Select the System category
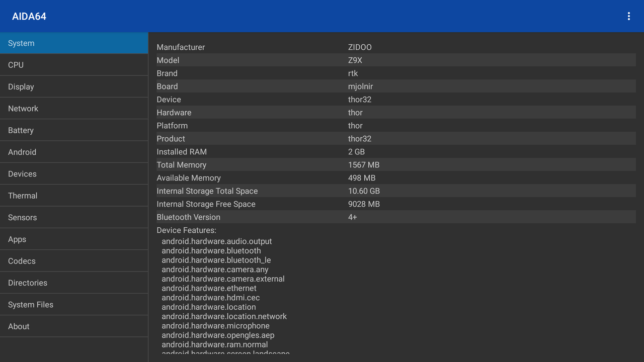644x362 pixels. tap(74, 43)
